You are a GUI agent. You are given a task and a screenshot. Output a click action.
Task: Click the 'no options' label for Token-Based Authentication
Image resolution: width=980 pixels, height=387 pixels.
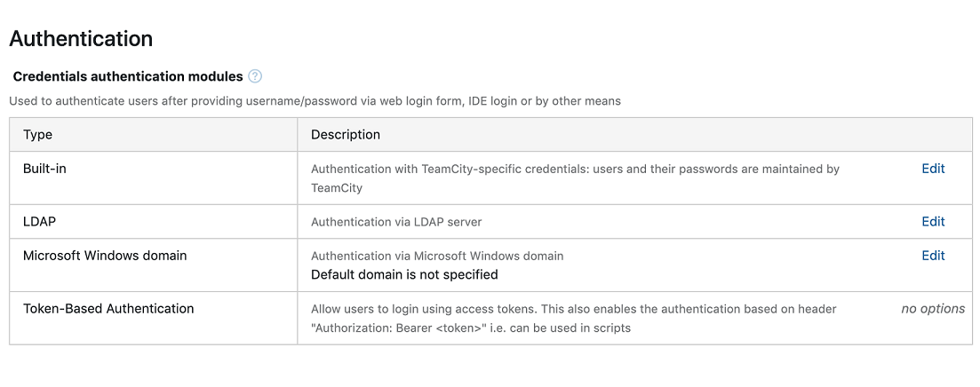[933, 309]
